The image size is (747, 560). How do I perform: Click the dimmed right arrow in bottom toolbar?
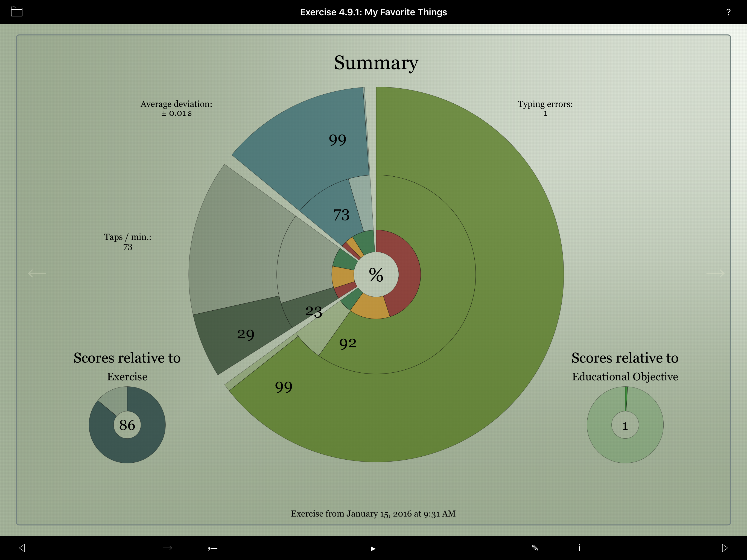click(168, 548)
